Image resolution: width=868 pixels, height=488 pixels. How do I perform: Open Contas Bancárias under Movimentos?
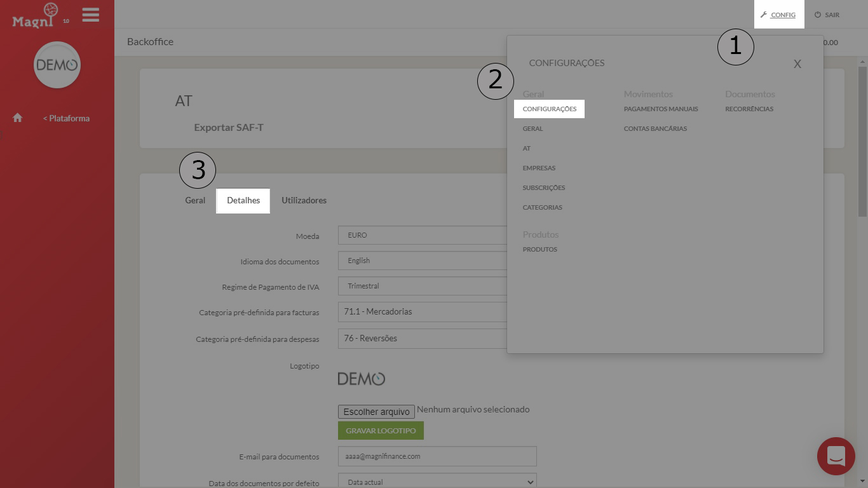click(x=655, y=128)
